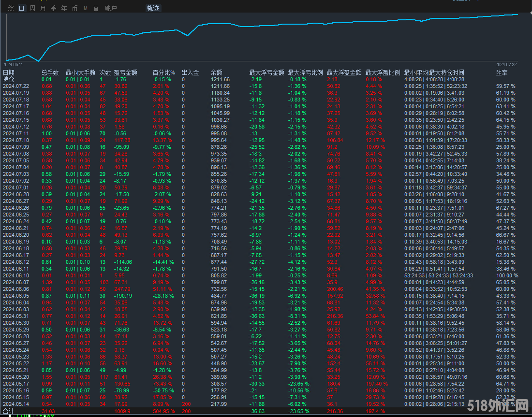532x417 pixels.
Task: Toggle the 轨迹 trajectory button
Action: tap(153, 8)
